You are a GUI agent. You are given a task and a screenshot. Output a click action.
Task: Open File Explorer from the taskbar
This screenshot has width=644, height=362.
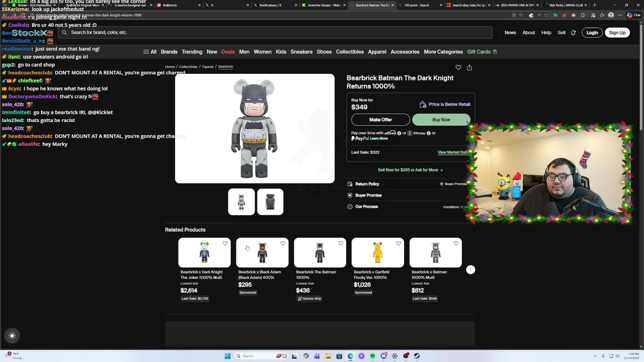[x=328, y=356]
